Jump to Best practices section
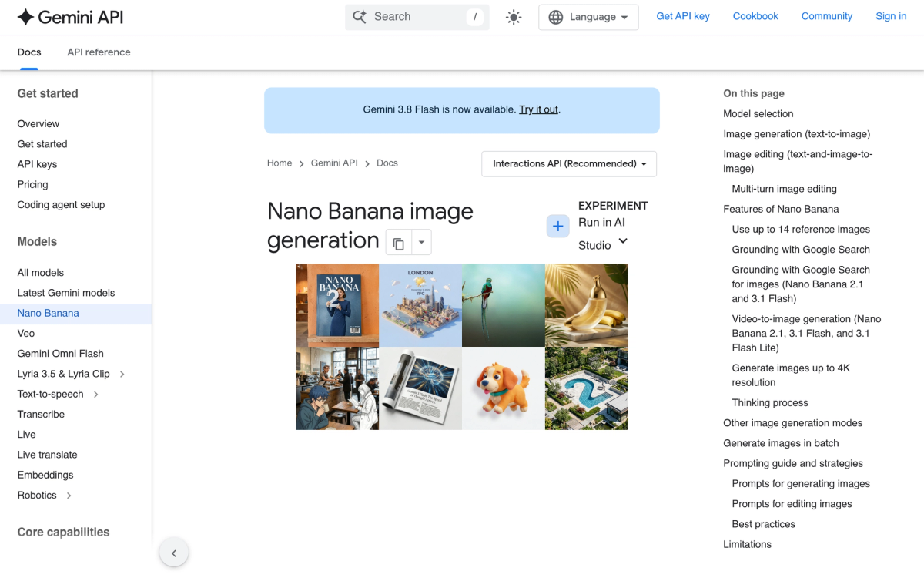This screenshot has height=578, width=924. coord(763,524)
